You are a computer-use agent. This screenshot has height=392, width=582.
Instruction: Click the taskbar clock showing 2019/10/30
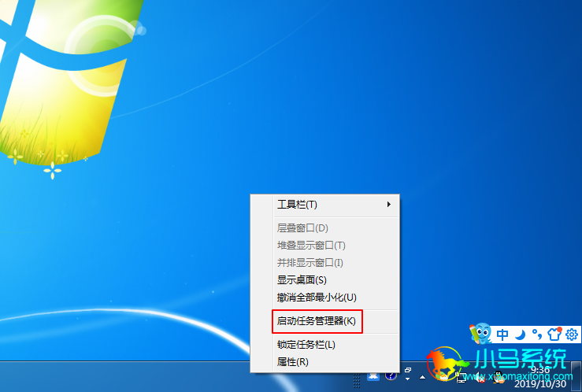pos(540,377)
